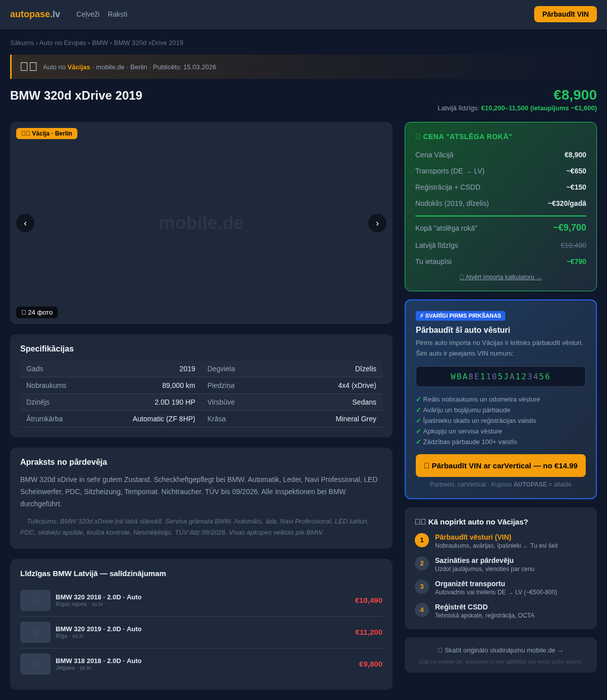Open the Raksti menu item
This screenshot has height=700, width=607.
click(117, 14)
